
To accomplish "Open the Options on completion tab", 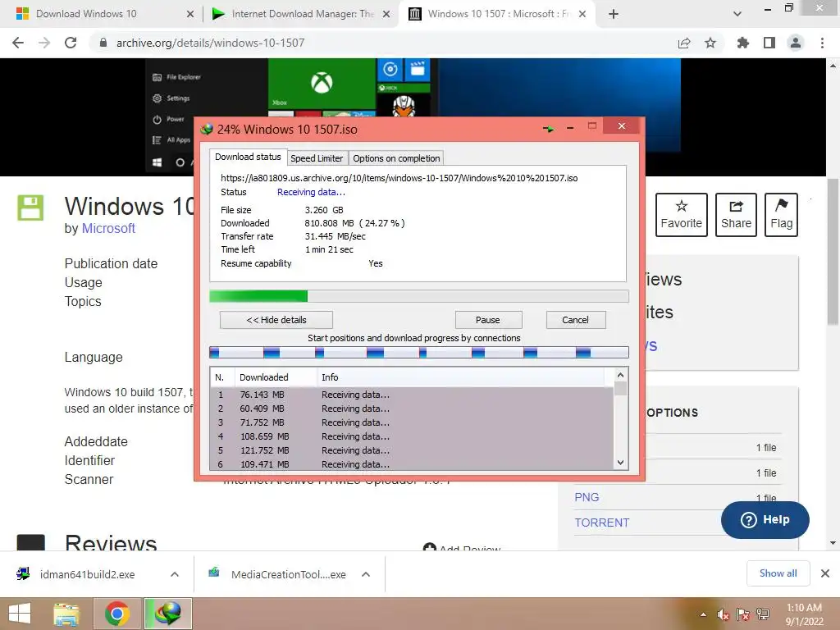I will pos(396,158).
